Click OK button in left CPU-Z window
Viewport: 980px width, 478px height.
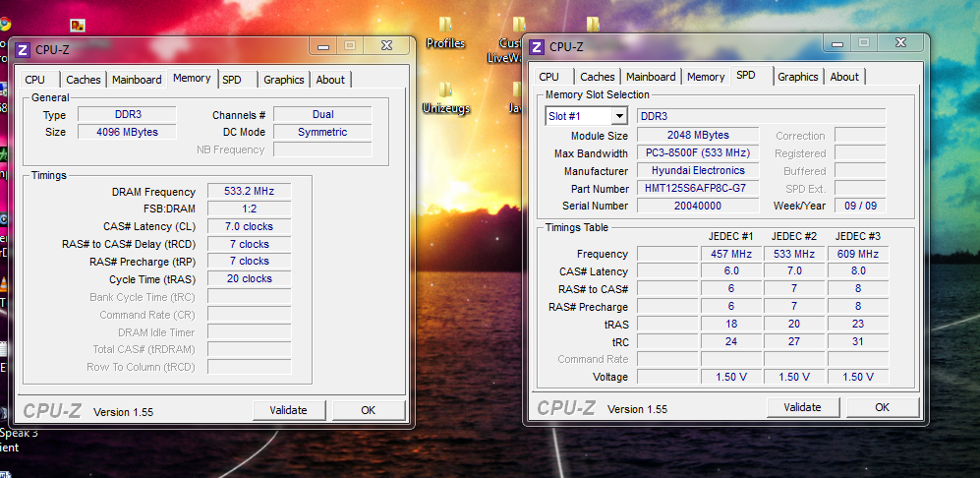[x=369, y=410]
